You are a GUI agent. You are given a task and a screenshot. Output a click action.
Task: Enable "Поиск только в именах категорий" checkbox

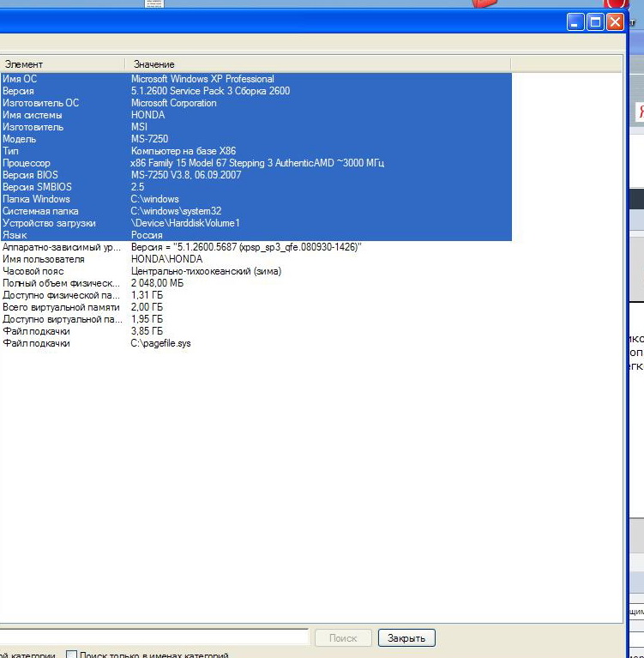pyautogui.click(x=72, y=656)
